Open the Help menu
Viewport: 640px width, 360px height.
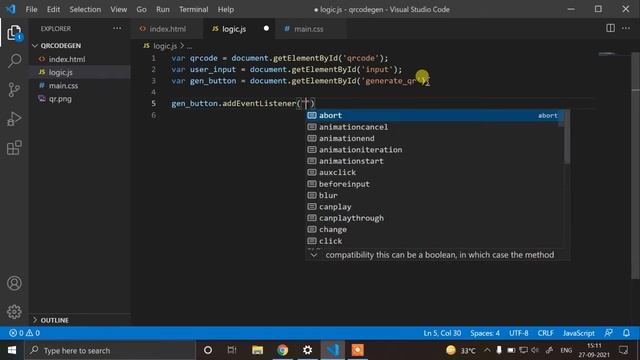(x=226, y=9)
